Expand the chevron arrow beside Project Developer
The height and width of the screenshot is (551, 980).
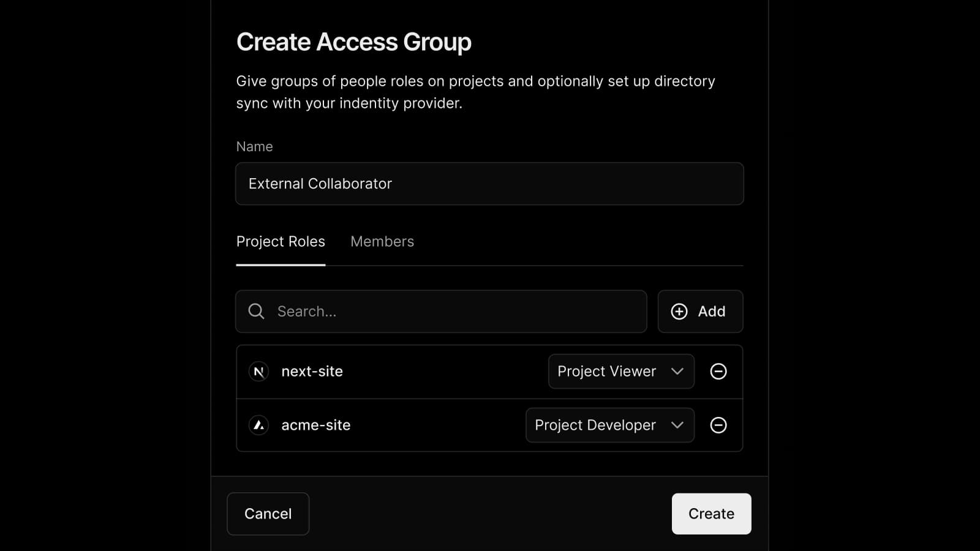[x=677, y=425]
